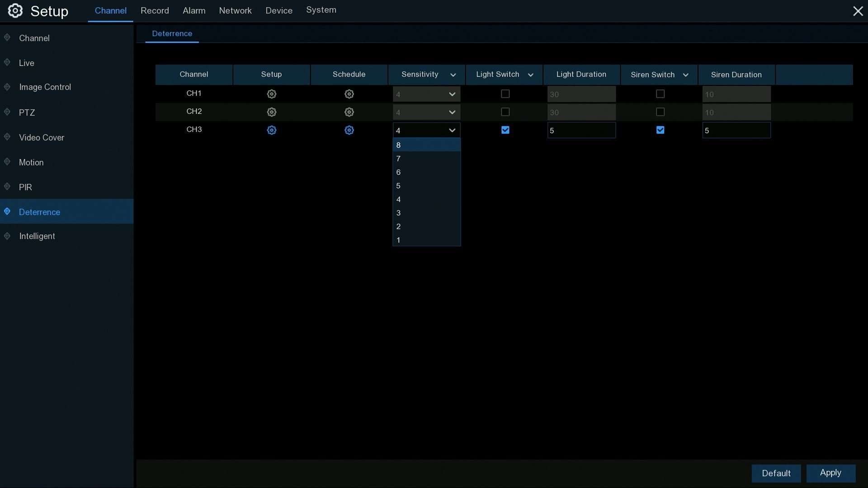Expand Light Switch column header dropdown
This screenshot has height=488, width=868.
(x=531, y=75)
